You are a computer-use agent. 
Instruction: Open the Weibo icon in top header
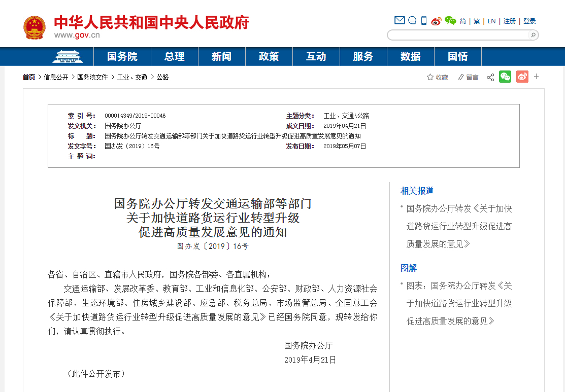click(436, 21)
